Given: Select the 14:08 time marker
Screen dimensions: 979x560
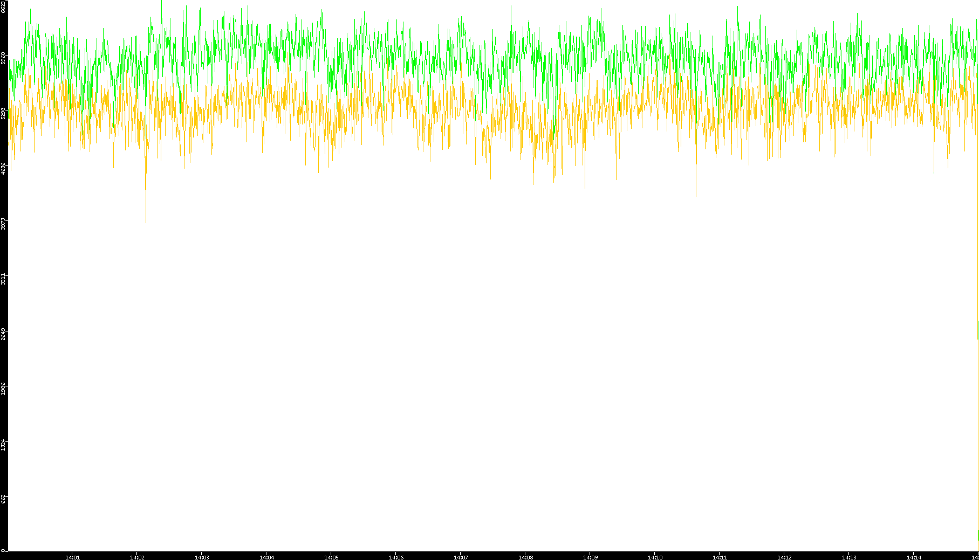Looking at the screenshot, I should coord(525,557).
